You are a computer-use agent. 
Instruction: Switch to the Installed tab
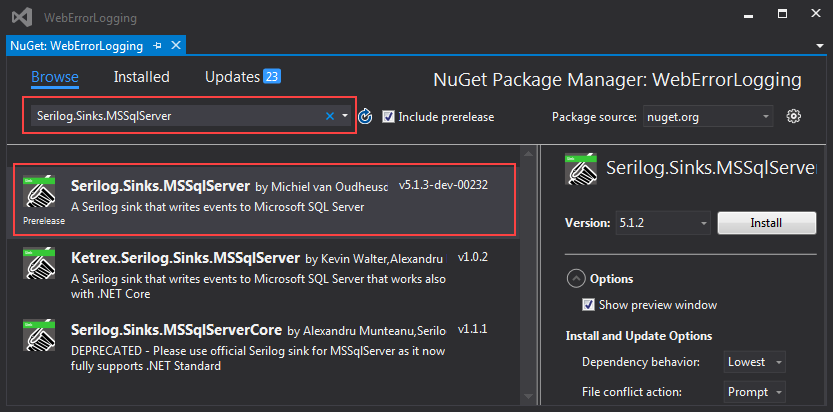click(x=141, y=77)
